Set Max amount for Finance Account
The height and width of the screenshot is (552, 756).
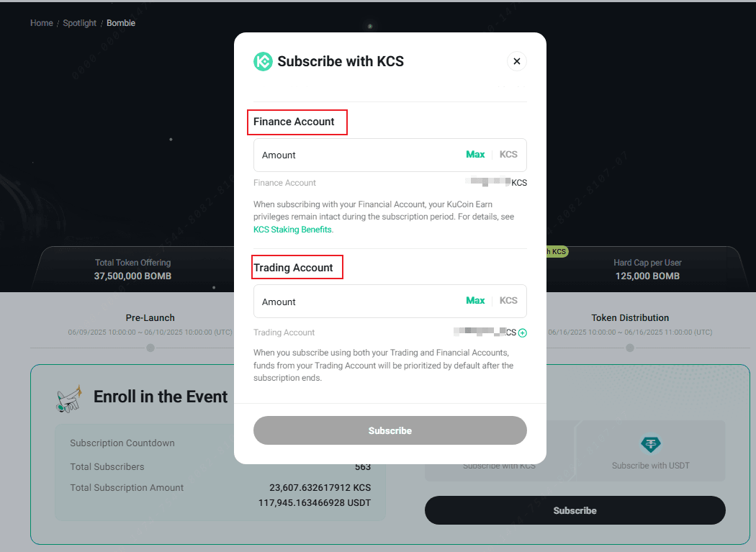click(475, 154)
